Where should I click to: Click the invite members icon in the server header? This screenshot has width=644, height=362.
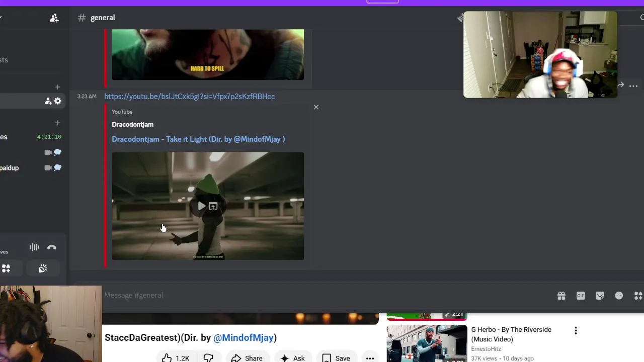tap(54, 18)
